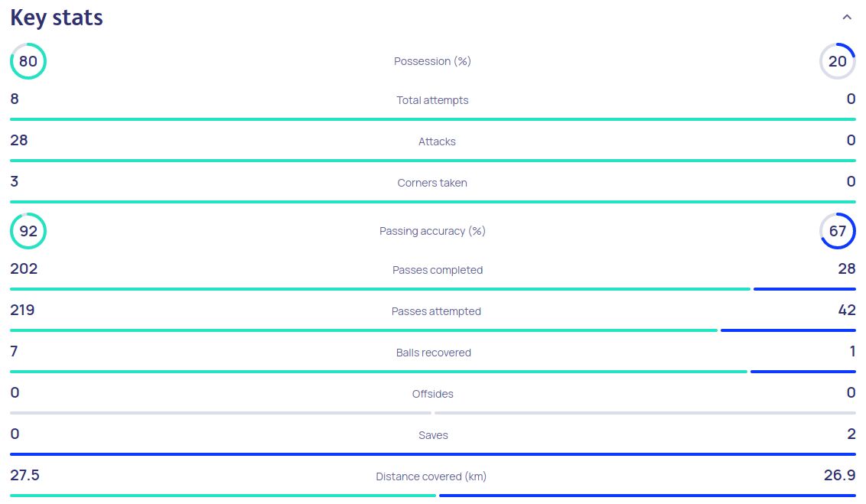The image size is (866, 504).
Task: Click the blue Passes completed bar segment
Action: click(x=804, y=289)
